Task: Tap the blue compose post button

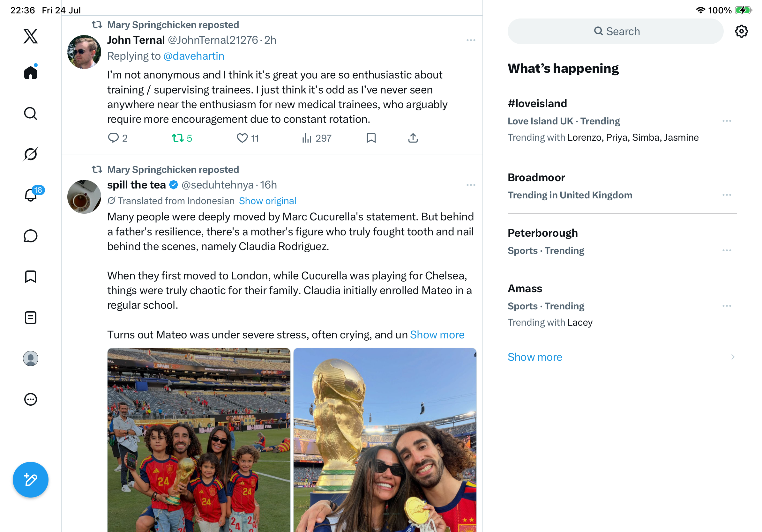Action: [x=31, y=479]
